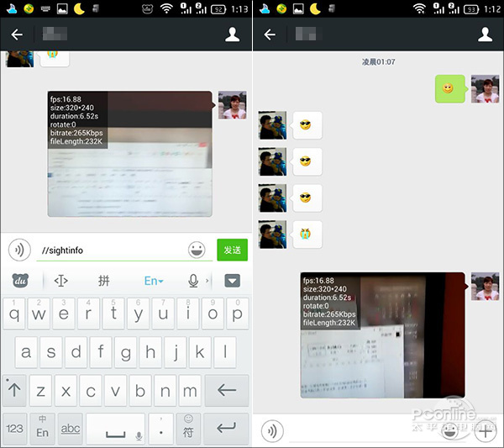This screenshot has height=448, width=504.
Task: Tap the second sunglasses emoji message
Action: (307, 161)
